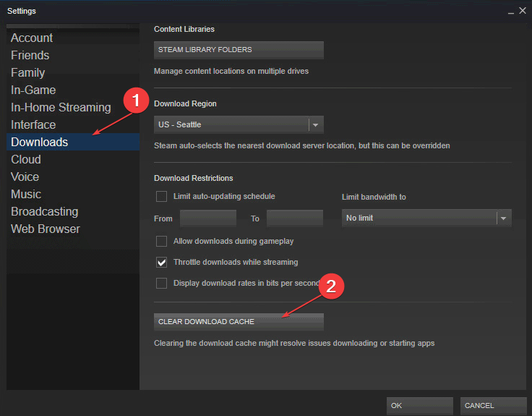Select the Downloads category
The image size is (532, 416).
pos(72,142)
